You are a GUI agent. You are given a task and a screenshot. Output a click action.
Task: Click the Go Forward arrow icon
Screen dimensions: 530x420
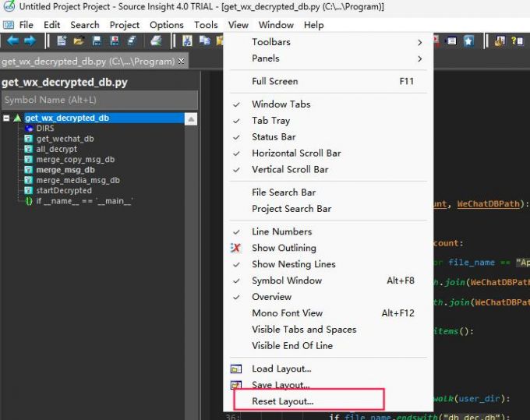tap(30, 41)
